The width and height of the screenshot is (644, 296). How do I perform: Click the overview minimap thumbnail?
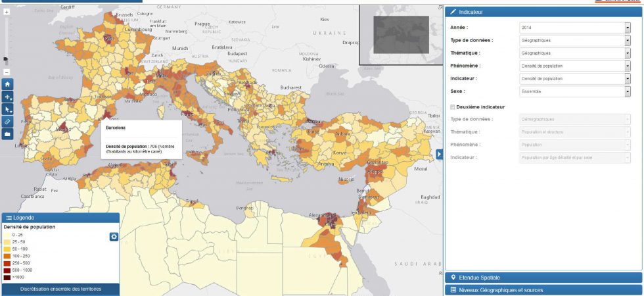click(401, 35)
